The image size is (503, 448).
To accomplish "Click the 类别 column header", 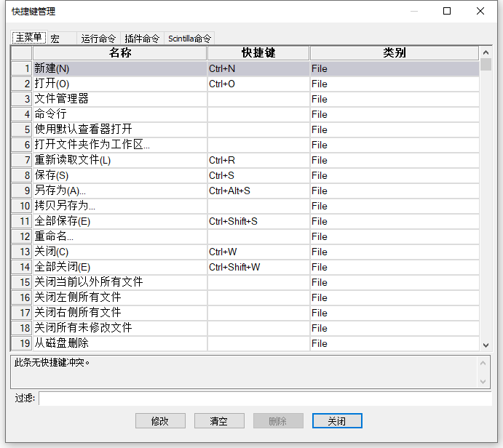I will click(x=395, y=53).
